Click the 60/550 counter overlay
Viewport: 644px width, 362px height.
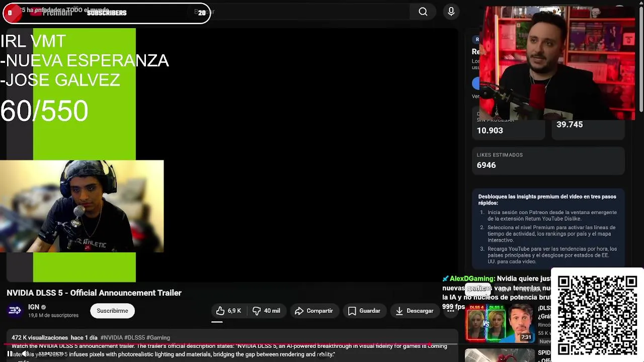[x=44, y=111]
